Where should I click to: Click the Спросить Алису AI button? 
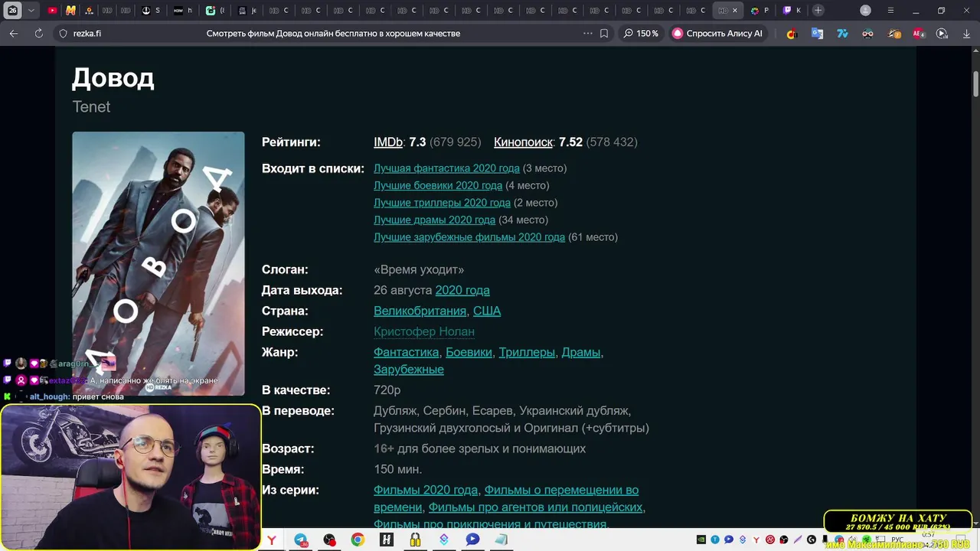tap(717, 34)
